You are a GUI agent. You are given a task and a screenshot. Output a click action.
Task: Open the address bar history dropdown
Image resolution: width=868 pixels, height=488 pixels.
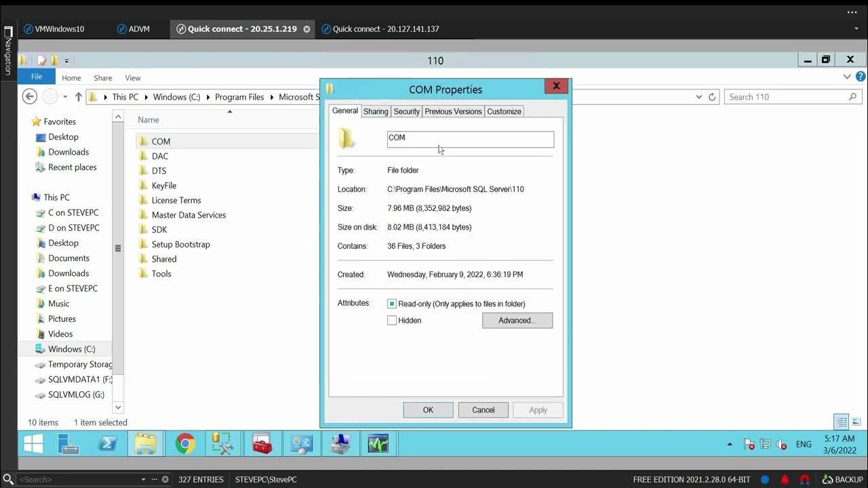click(699, 97)
